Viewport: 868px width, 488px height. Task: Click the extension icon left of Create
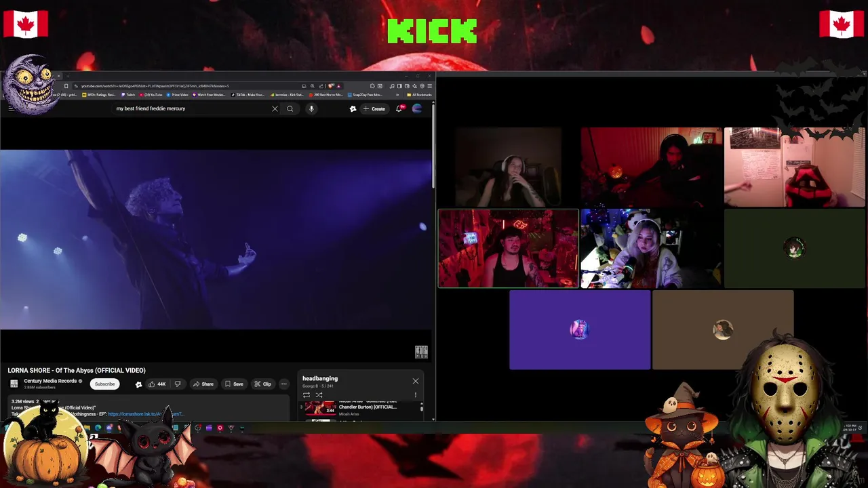353,108
